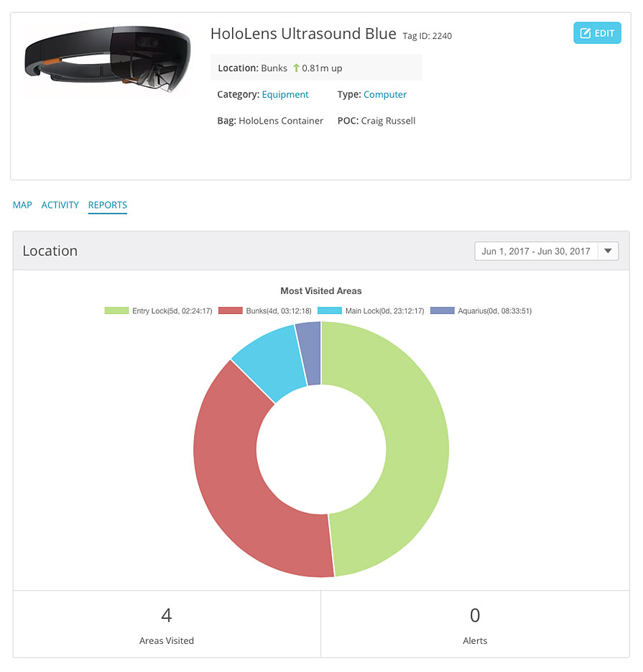Click the 'HoloLens Ultrasound Blue' title
Image resolution: width=643 pixels, height=672 pixels.
tap(303, 34)
